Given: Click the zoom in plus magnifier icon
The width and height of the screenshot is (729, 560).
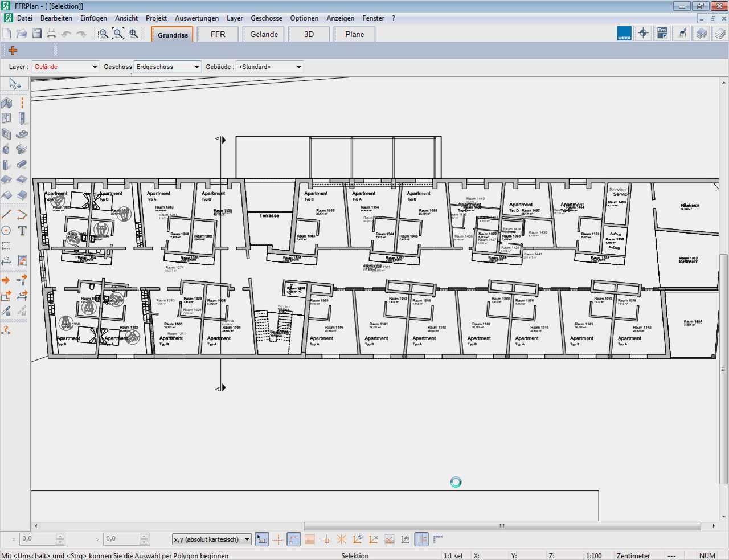Looking at the screenshot, I should click(134, 34).
